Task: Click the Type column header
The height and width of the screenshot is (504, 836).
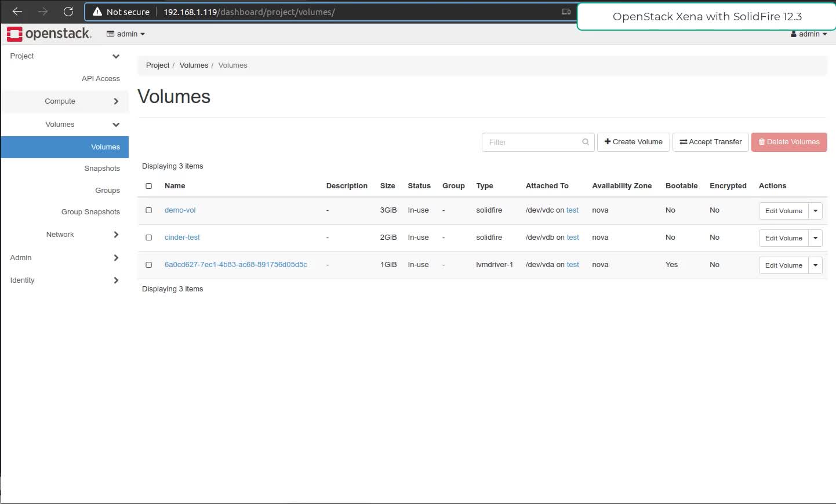Action: 485,186
